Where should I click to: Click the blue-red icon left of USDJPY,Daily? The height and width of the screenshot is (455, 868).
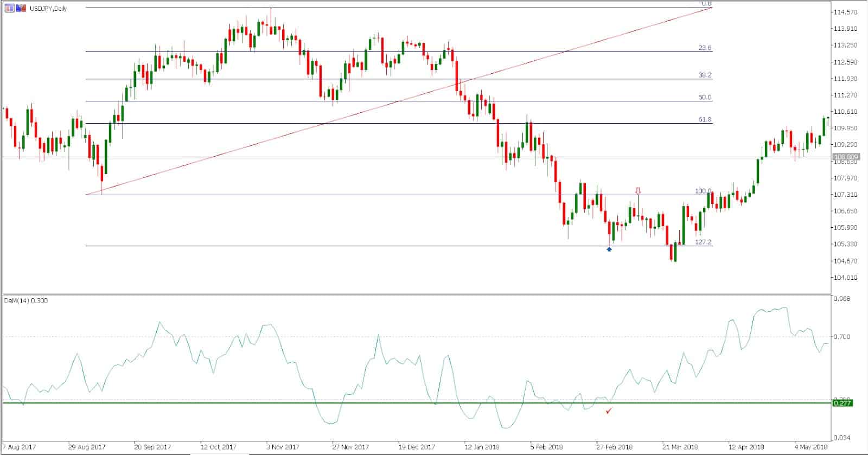(x=21, y=8)
